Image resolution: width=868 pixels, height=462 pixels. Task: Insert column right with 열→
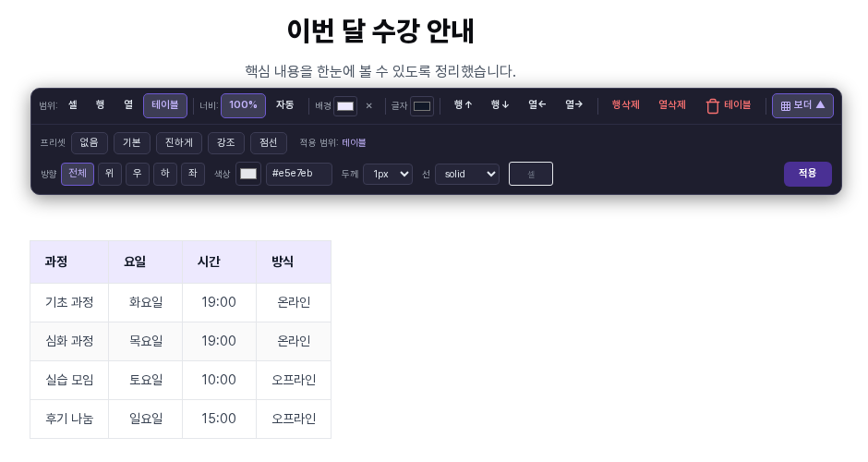click(574, 104)
